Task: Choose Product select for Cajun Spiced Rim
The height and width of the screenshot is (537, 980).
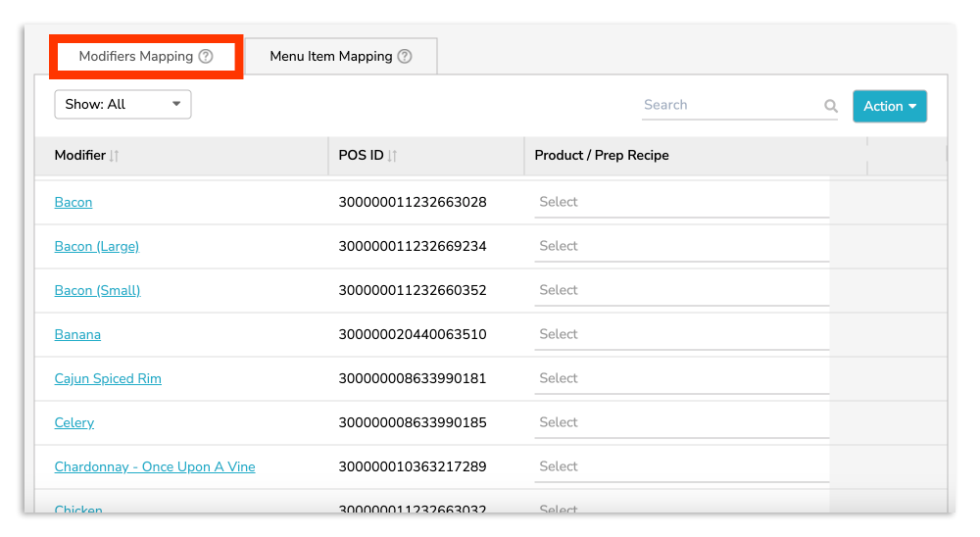Action: [x=681, y=379]
